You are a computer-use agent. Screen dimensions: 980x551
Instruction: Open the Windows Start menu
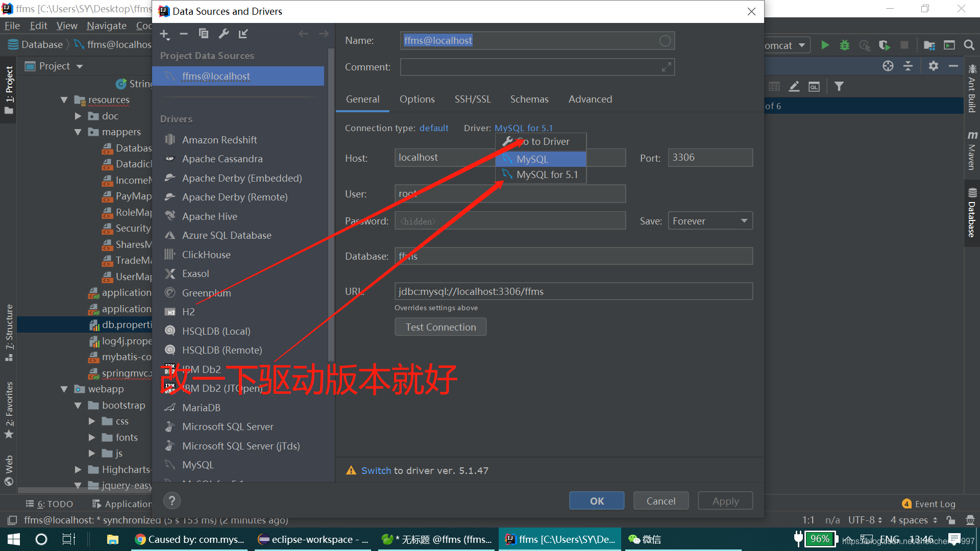click(x=14, y=539)
